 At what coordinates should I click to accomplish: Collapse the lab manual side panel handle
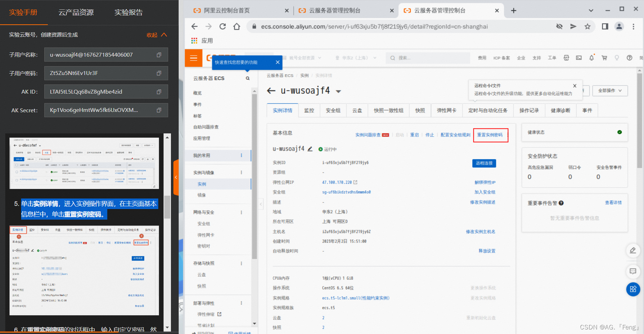click(x=176, y=177)
